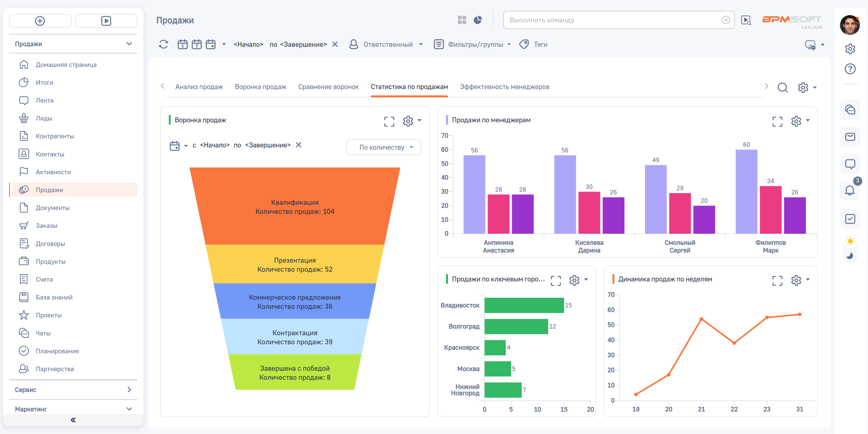This screenshot has height=434, width=868.
Task: Open the Эффективность менеджеров tab
Action: click(x=504, y=87)
